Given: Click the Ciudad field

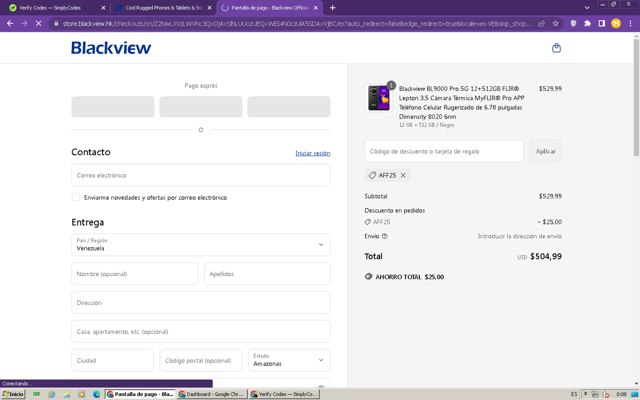Looking at the screenshot, I should tap(112, 360).
